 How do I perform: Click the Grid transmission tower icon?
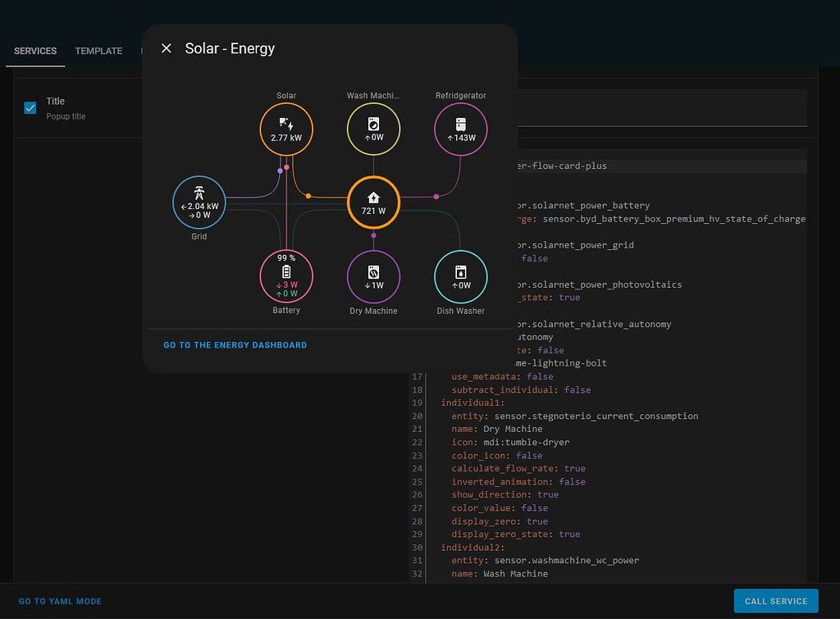pos(199,193)
